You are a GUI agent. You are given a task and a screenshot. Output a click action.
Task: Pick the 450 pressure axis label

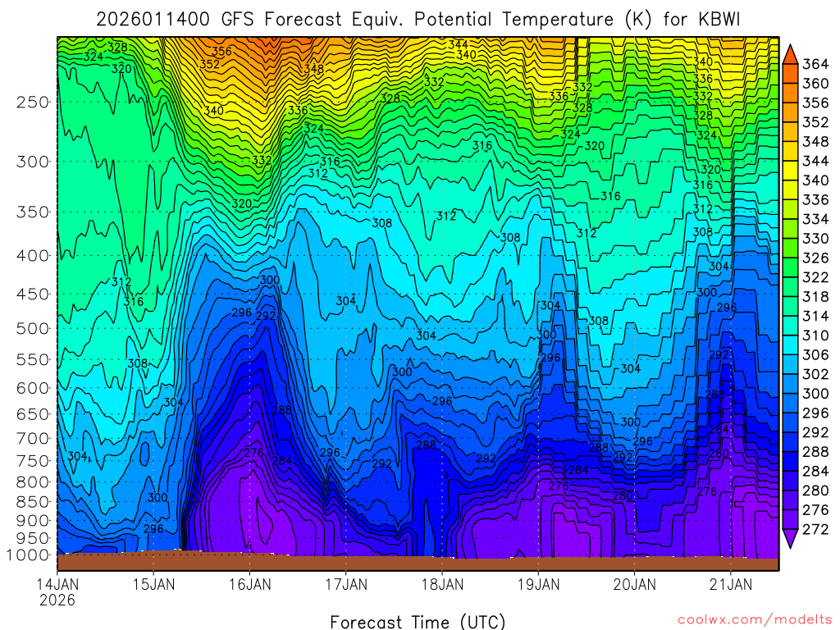pyautogui.click(x=32, y=294)
